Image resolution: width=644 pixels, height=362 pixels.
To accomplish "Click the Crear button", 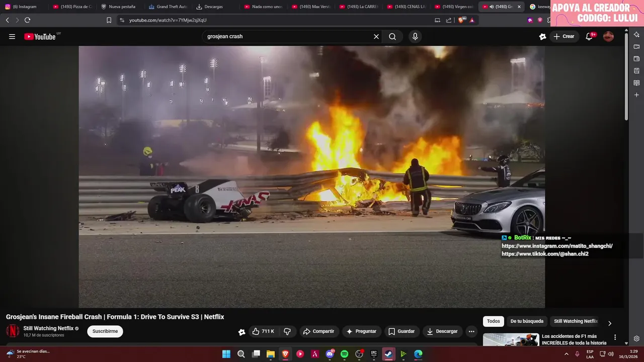I will [564, 36].
